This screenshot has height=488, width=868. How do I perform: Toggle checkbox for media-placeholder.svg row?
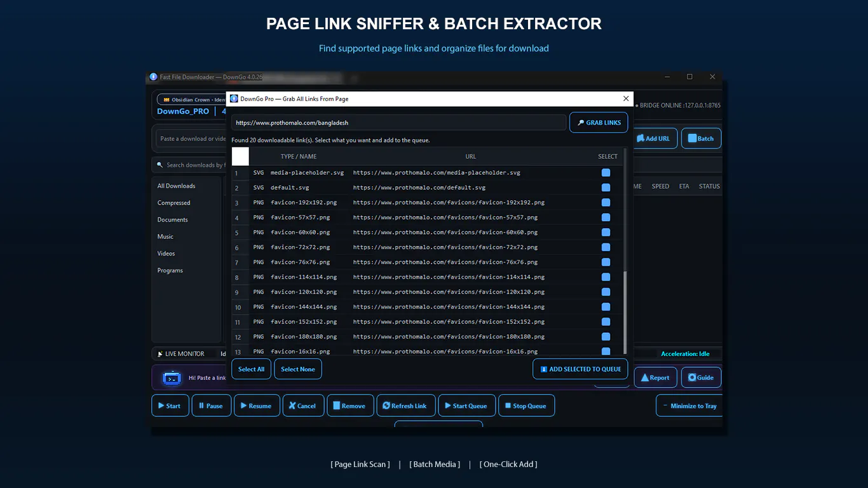[606, 173]
